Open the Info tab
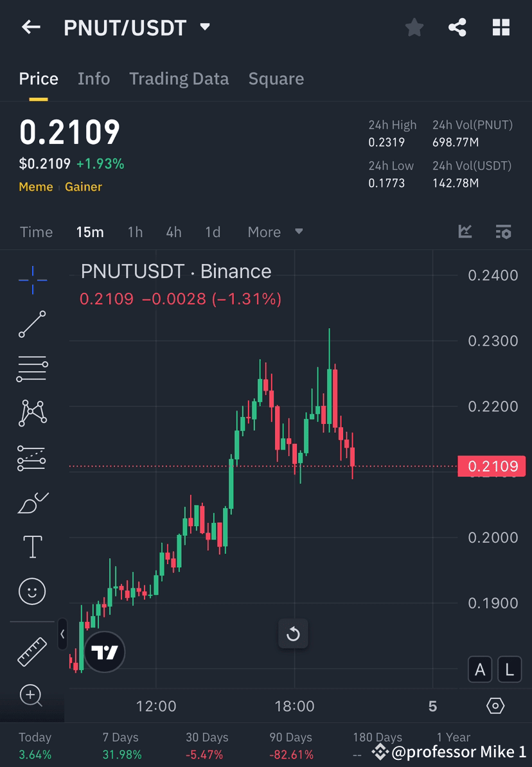532x767 pixels. click(94, 78)
